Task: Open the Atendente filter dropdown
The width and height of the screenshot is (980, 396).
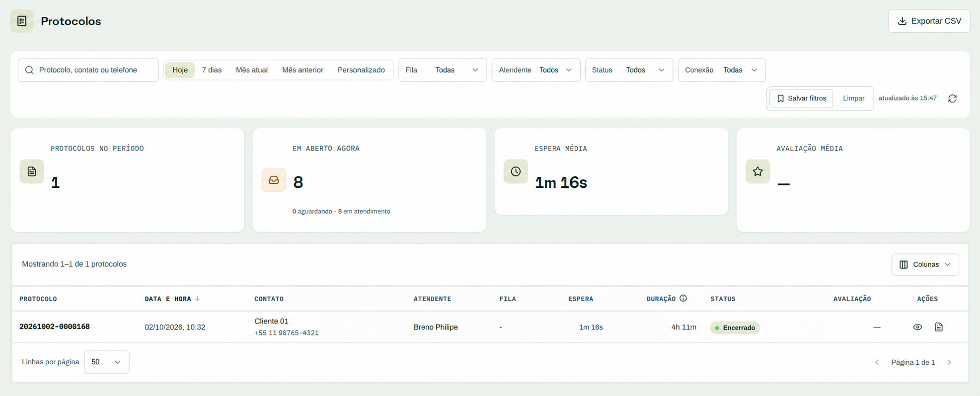Action: (x=536, y=70)
